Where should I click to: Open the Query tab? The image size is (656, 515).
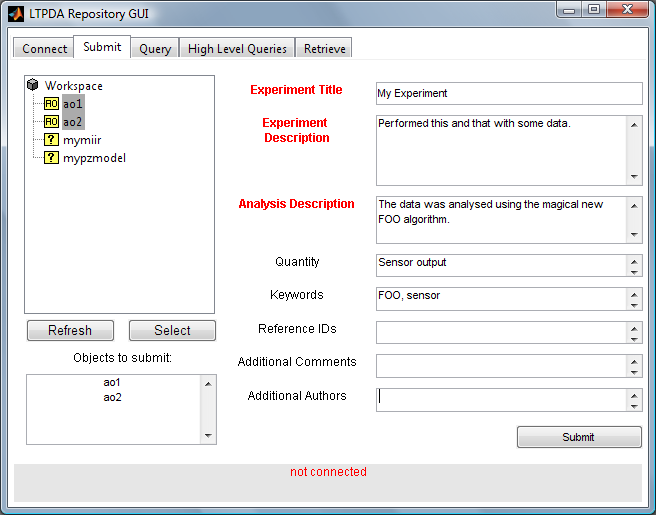click(x=155, y=49)
